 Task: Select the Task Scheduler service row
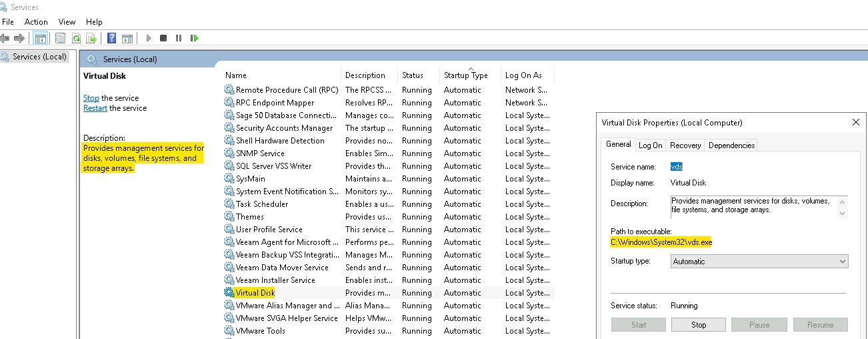coord(261,204)
